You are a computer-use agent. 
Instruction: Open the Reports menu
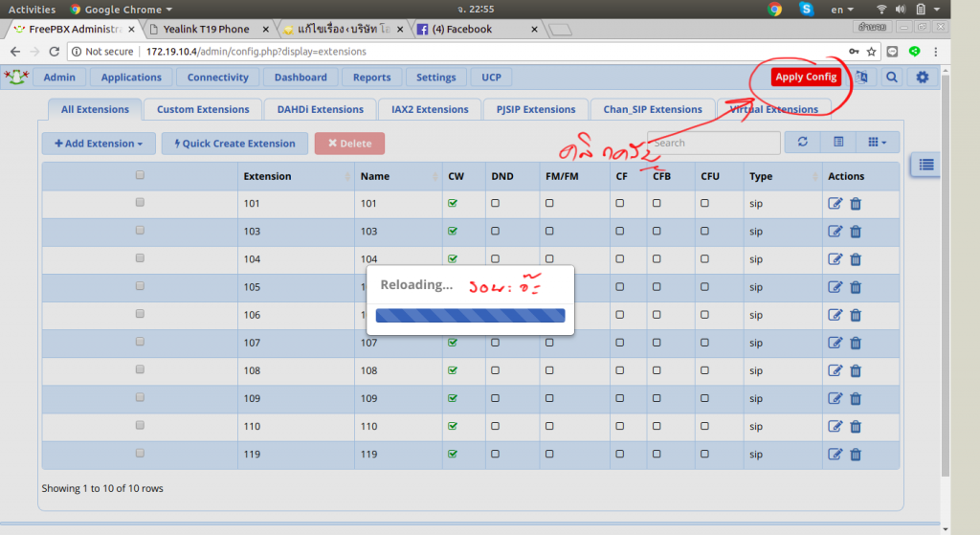(372, 77)
